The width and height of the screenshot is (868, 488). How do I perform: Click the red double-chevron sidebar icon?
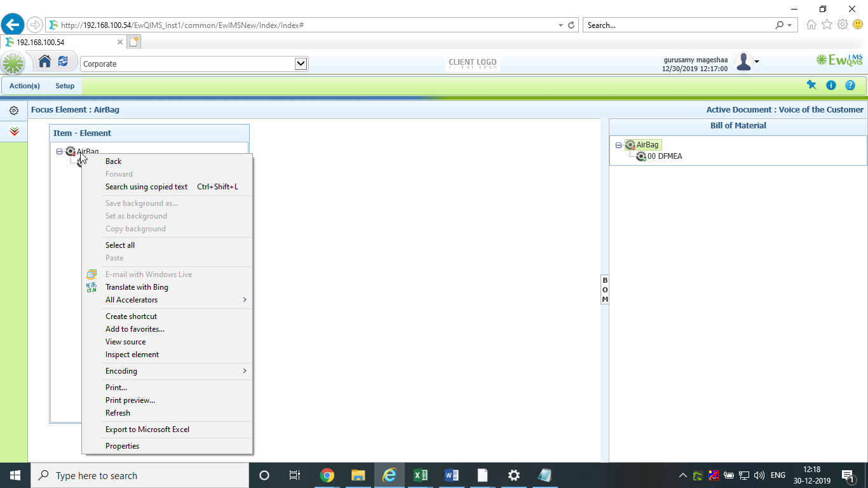14,132
